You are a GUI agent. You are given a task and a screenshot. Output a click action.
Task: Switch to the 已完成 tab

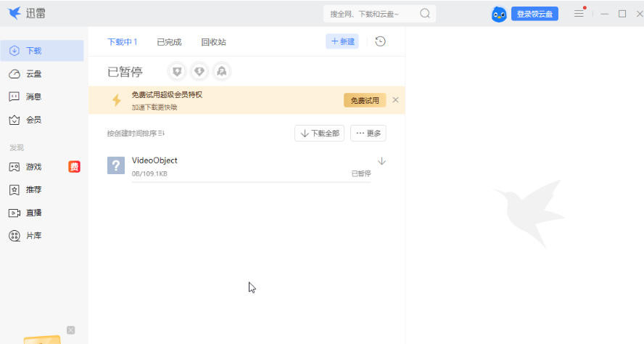pos(169,42)
